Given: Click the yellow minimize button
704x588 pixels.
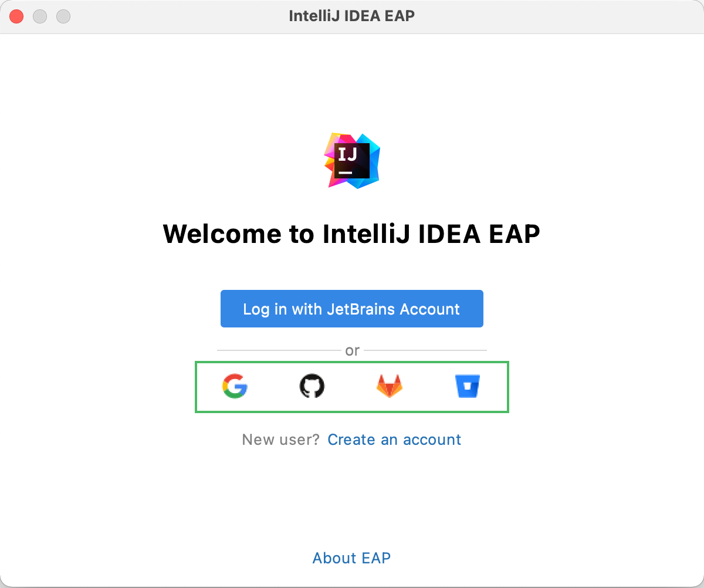Looking at the screenshot, I should pos(40,16).
